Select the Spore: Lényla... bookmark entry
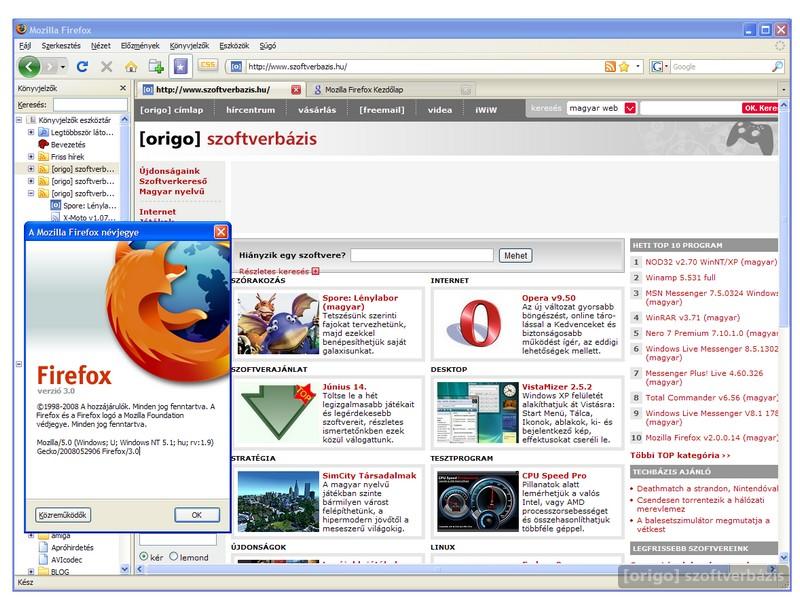 point(84,206)
